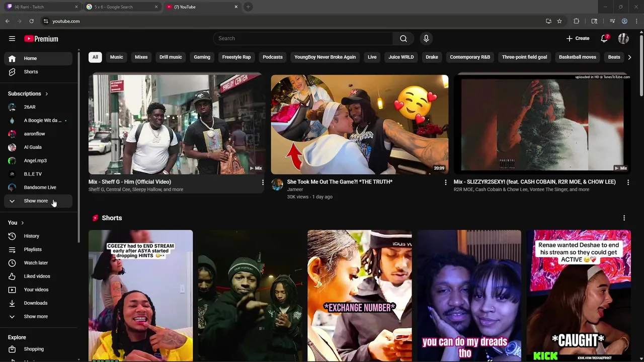Select the Gaming filter chip
Image resolution: width=644 pixels, height=362 pixels.
pyautogui.click(x=202, y=57)
